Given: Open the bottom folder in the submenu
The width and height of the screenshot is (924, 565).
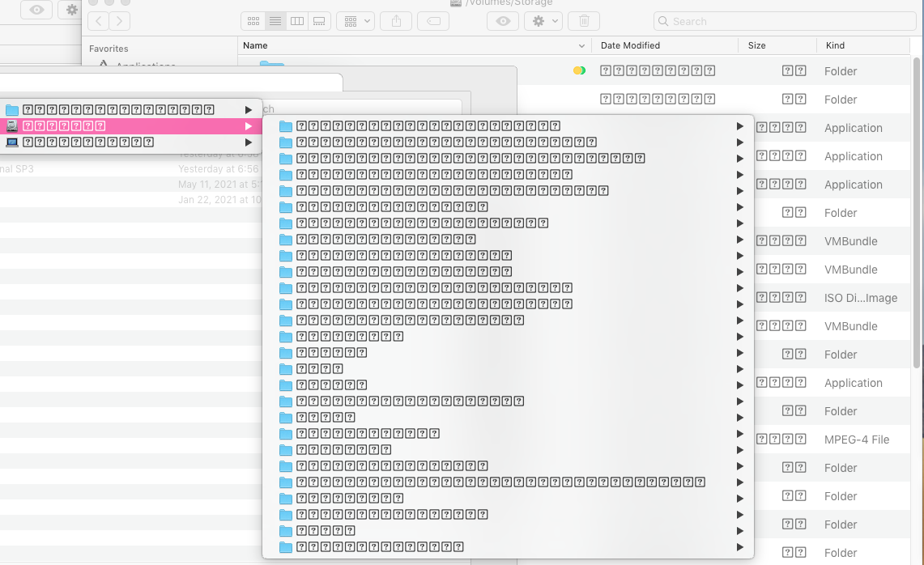Looking at the screenshot, I should pos(508,546).
